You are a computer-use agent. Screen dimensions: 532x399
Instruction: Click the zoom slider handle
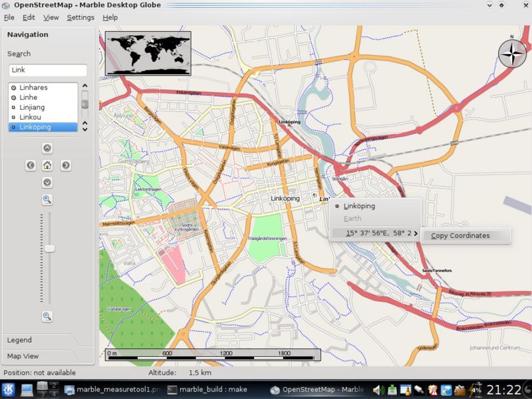[x=49, y=249]
